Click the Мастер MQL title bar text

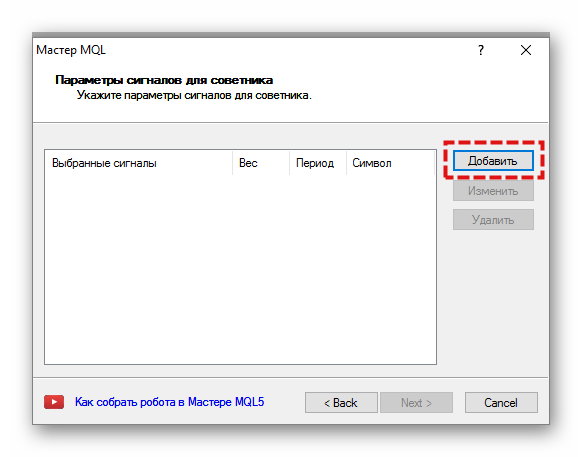71,50
